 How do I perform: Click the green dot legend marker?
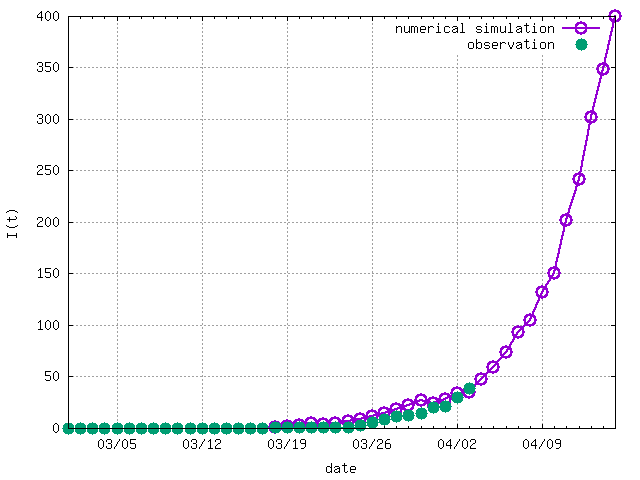(x=581, y=44)
